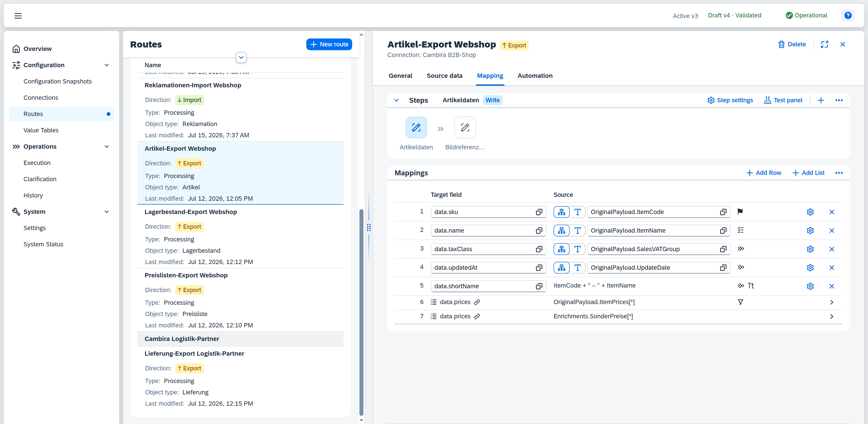Viewport: 868px width, 424px height.
Task: Open the Test panel
Action: (783, 100)
